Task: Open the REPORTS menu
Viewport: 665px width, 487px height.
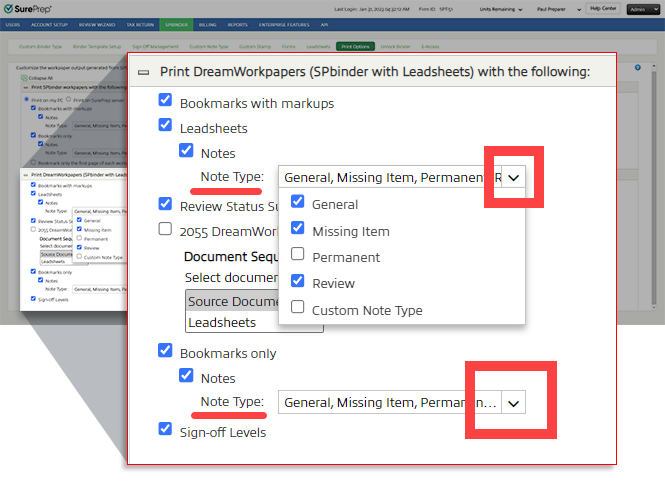Action: [x=238, y=25]
